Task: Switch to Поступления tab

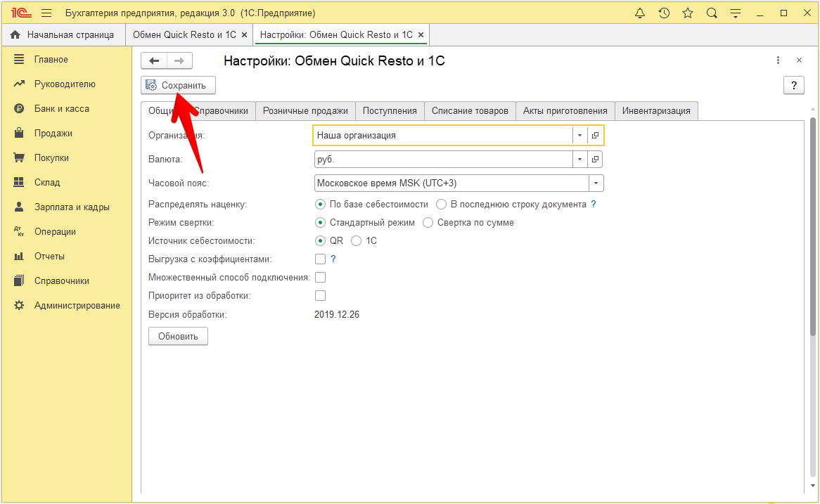Action: tap(390, 111)
